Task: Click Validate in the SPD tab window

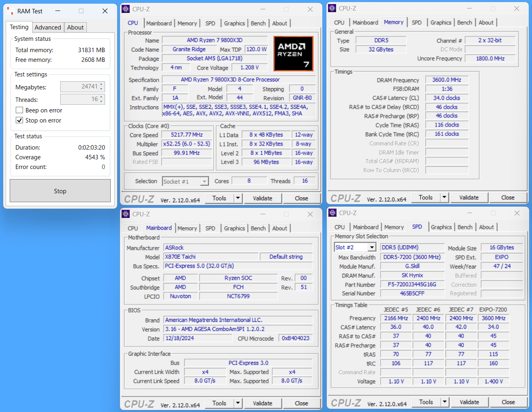Action: click(469, 402)
